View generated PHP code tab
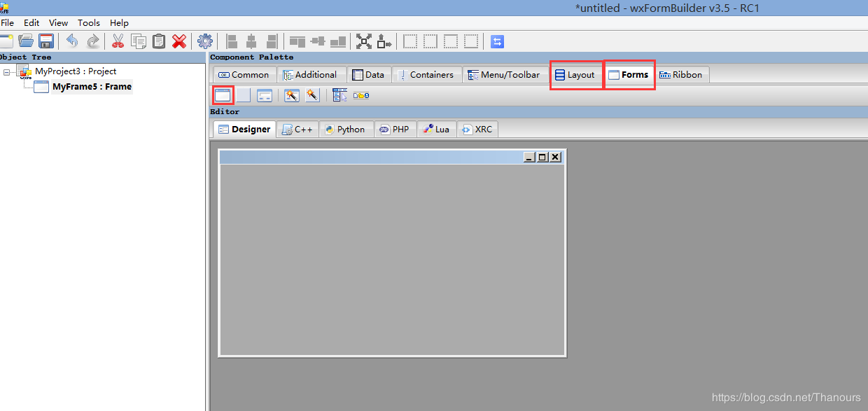Screen dimensions: 868x411 tap(395, 130)
